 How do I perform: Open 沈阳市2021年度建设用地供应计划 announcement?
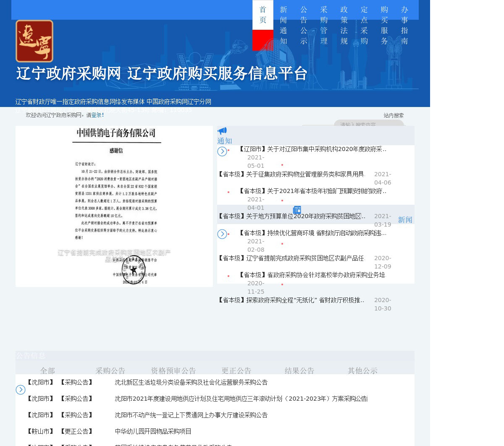pos(241,399)
